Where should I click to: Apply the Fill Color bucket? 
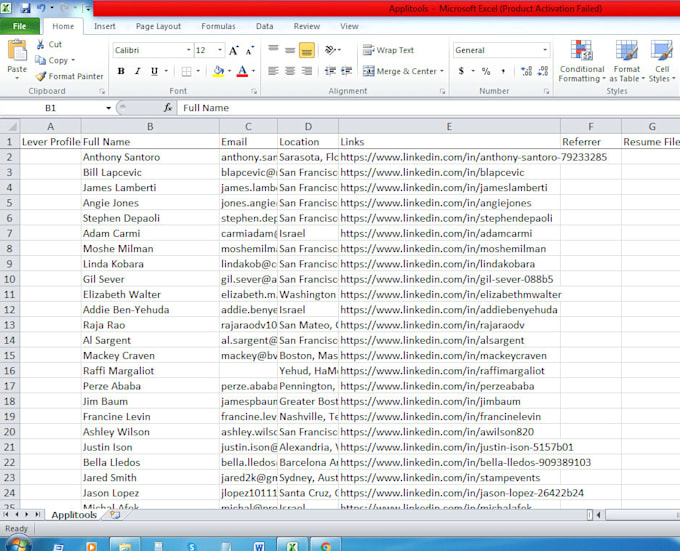coord(219,71)
